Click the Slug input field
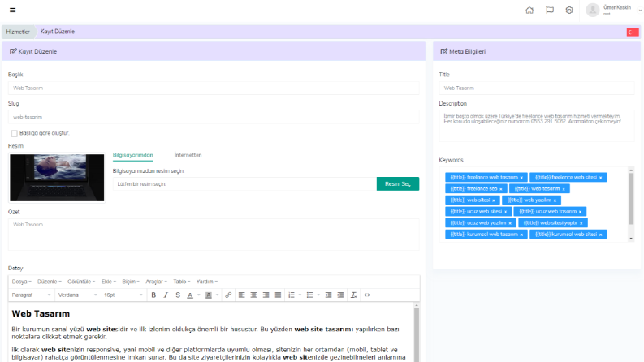Image resolution: width=644 pixels, height=362 pixels. click(214, 117)
